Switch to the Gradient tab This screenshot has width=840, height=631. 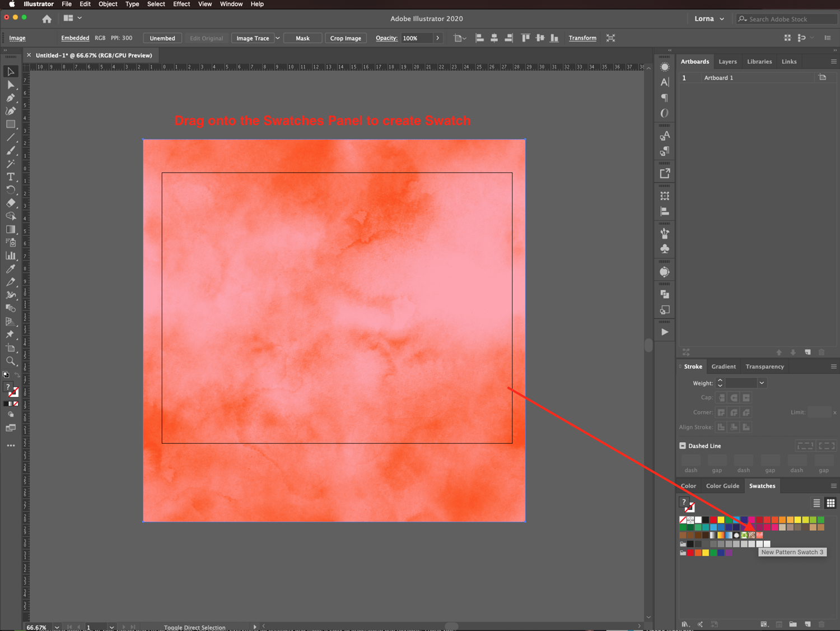click(724, 366)
